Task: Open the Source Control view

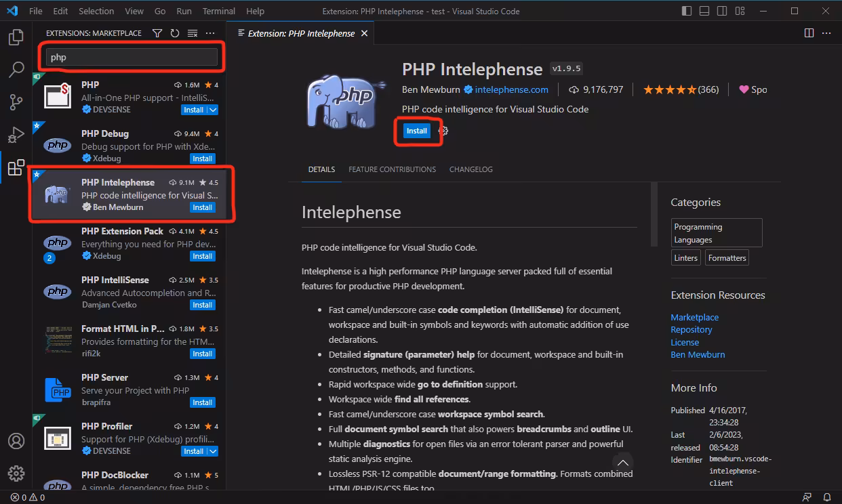Action: [16, 102]
